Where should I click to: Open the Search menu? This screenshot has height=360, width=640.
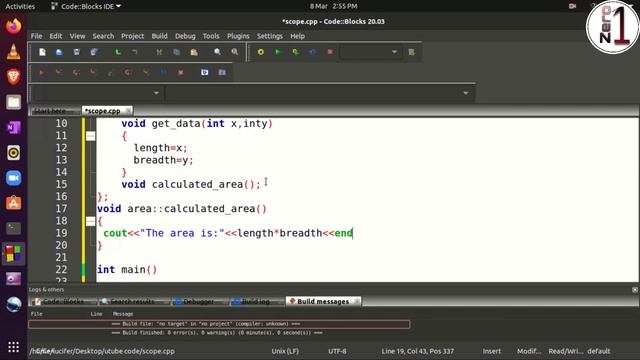pos(103,36)
